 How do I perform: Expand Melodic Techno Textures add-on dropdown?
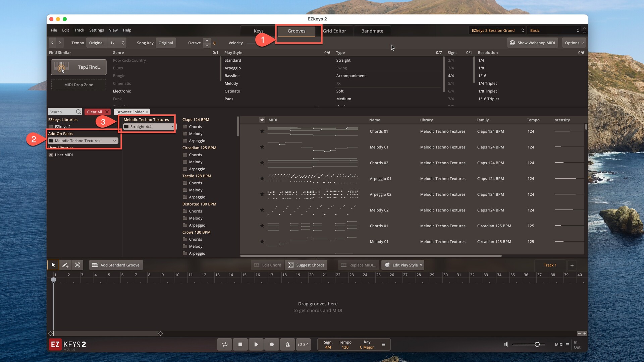point(114,141)
